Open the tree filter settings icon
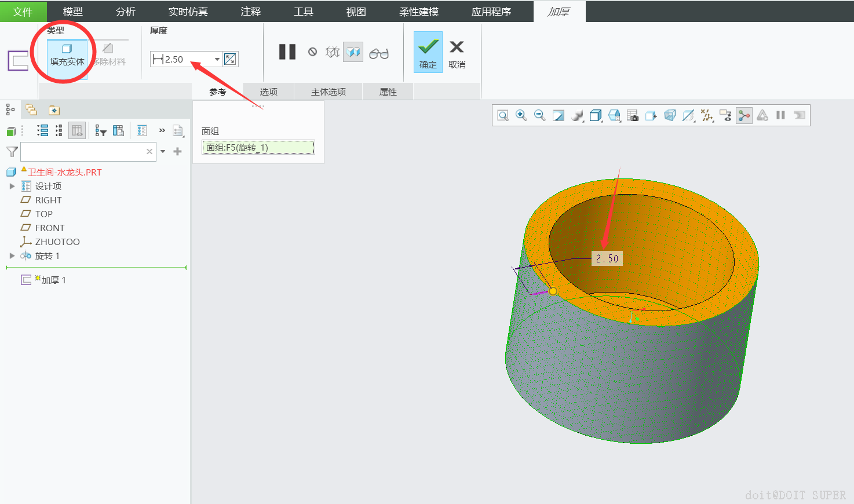Screen dimensions: 854x504 (x=101, y=131)
